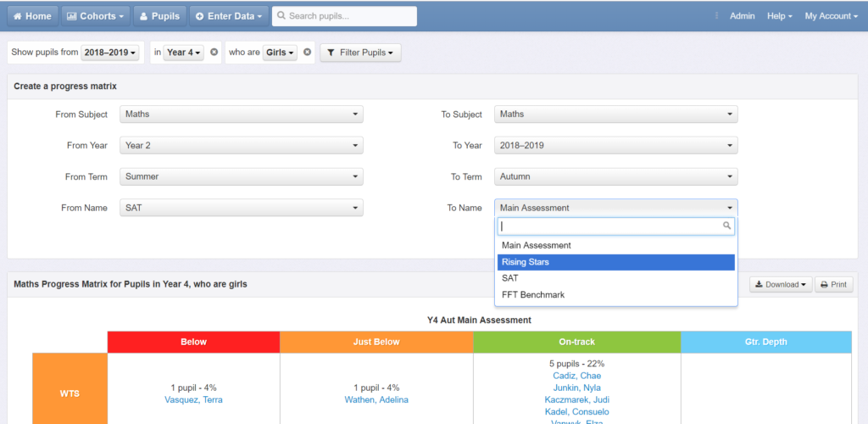Open pupil Kadel, Consuelo
Screen dimensions: 868x424
(576, 412)
